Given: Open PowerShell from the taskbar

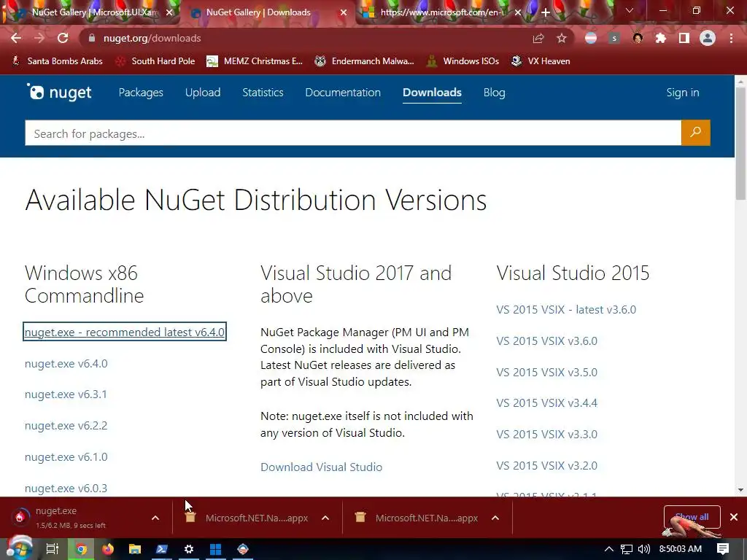Looking at the screenshot, I should (x=162, y=549).
